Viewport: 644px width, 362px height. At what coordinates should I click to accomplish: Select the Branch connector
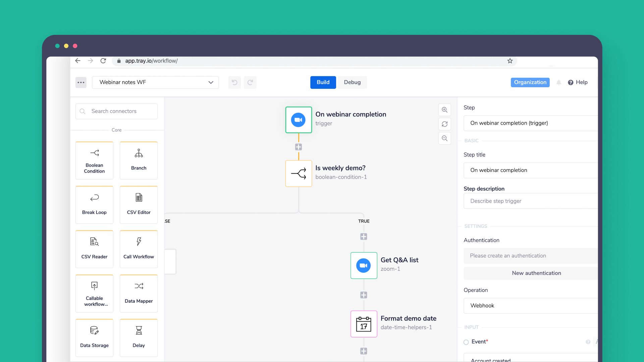[x=139, y=160]
